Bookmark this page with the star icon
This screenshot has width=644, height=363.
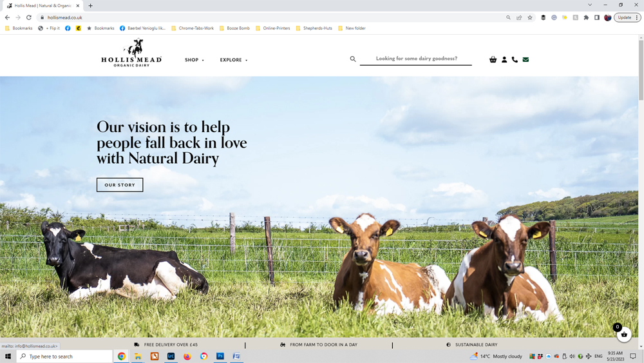[x=530, y=17]
